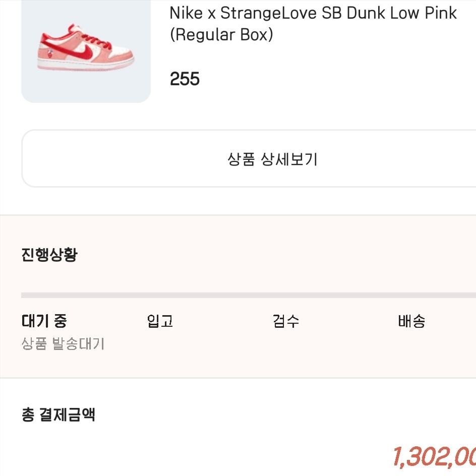Viewport: 476px width, 476px height.
Task: Select the 대기 중 progress step
Action: [x=44, y=321]
